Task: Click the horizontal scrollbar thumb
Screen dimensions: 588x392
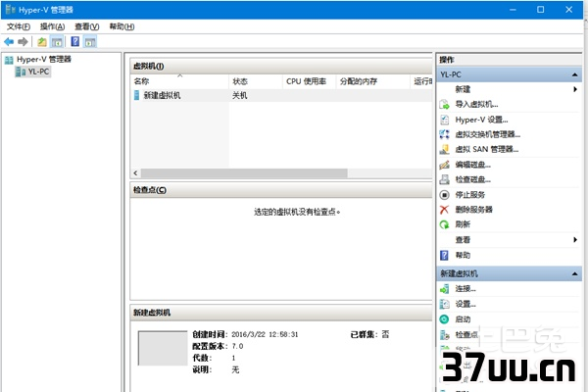Action: (x=244, y=172)
